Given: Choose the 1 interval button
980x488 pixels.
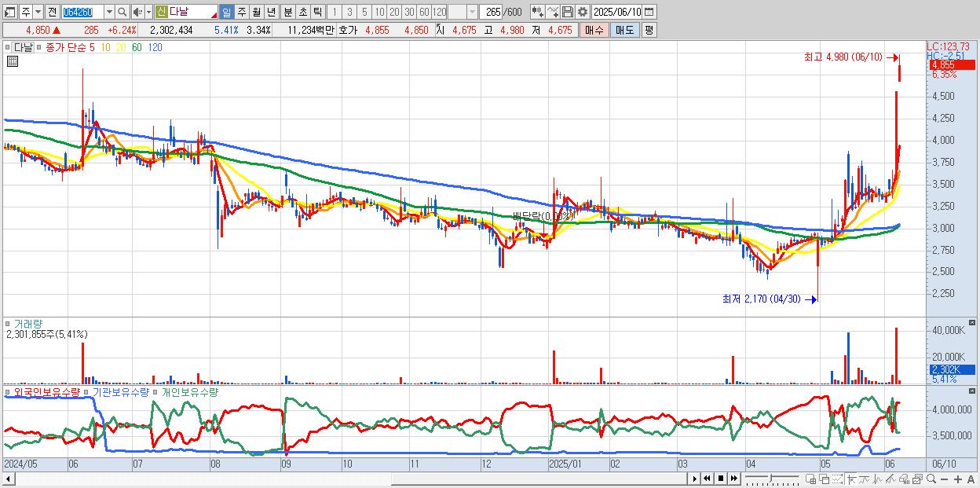Looking at the screenshot, I should click(335, 12).
